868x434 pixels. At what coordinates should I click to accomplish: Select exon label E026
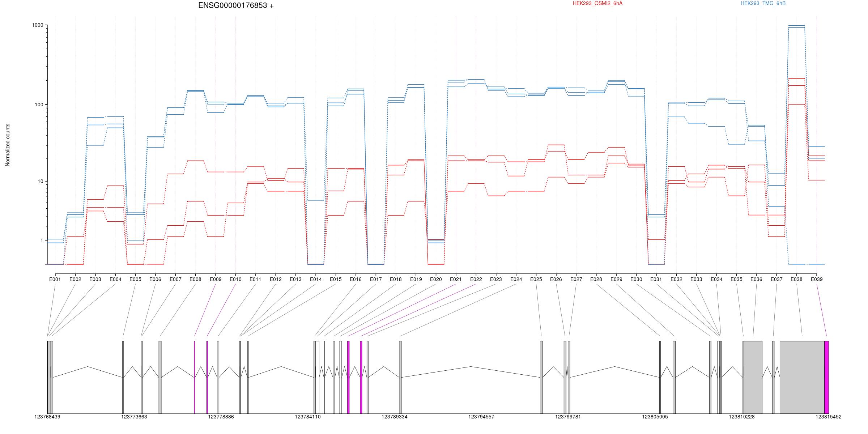(556, 279)
